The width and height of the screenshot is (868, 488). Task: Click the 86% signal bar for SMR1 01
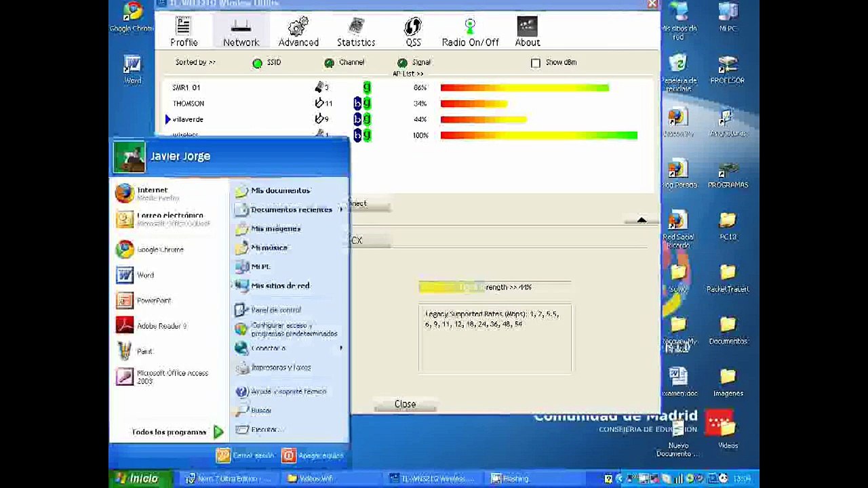point(524,87)
